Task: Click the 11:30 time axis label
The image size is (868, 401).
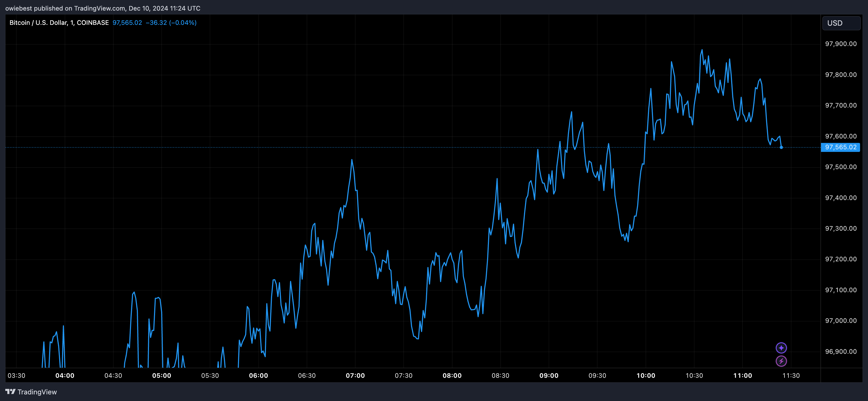Action: pyautogui.click(x=791, y=375)
